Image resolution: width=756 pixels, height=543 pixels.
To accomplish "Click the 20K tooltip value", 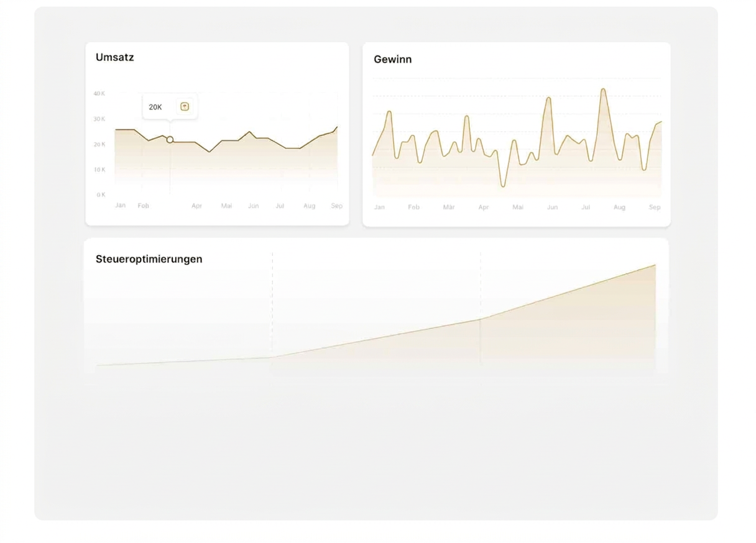I will pyautogui.click(x=155, y=107).
